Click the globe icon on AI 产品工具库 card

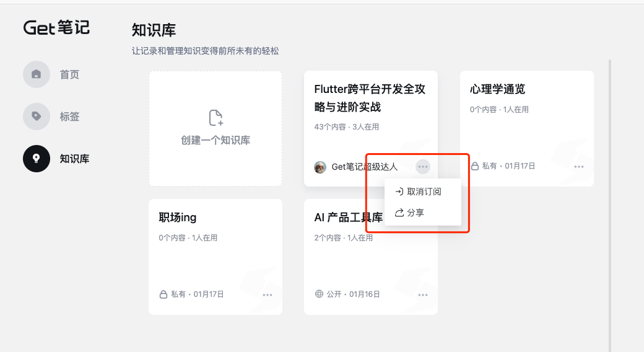[x=320, y=294]
